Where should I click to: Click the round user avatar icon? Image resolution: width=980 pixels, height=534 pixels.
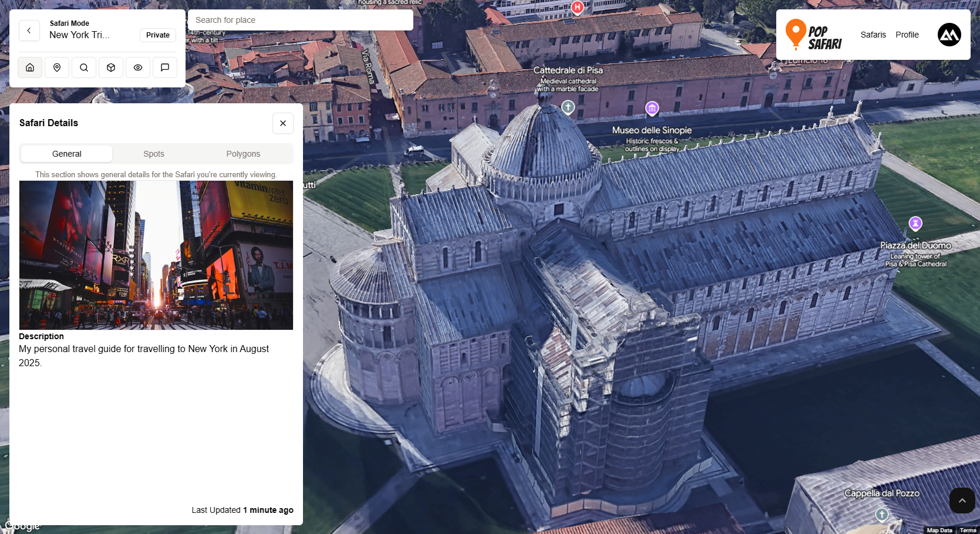949,35
